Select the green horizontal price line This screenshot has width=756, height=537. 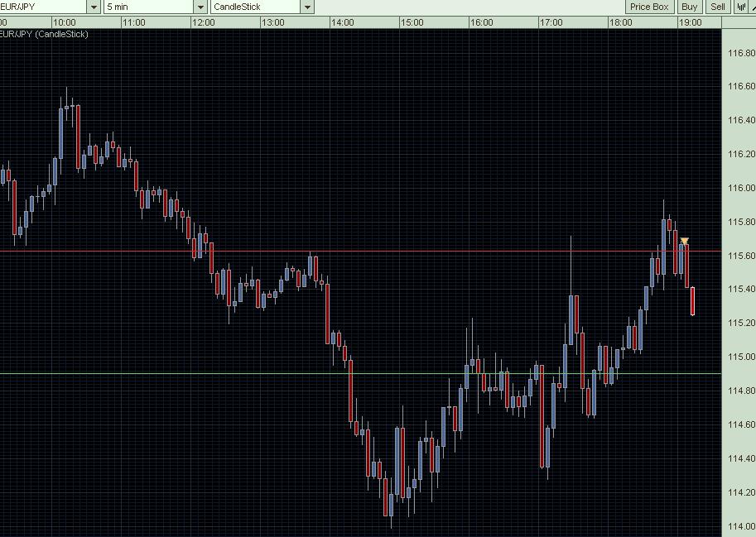click(x=361, y=373)
